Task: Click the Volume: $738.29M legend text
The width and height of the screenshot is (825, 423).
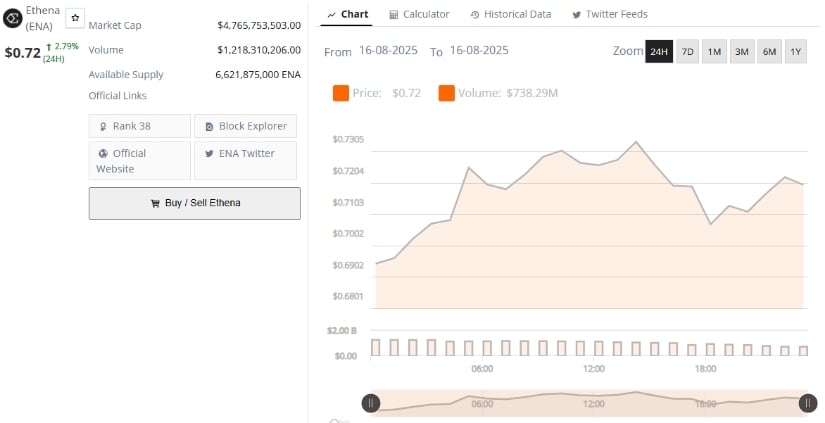Action: coord(508,93)
